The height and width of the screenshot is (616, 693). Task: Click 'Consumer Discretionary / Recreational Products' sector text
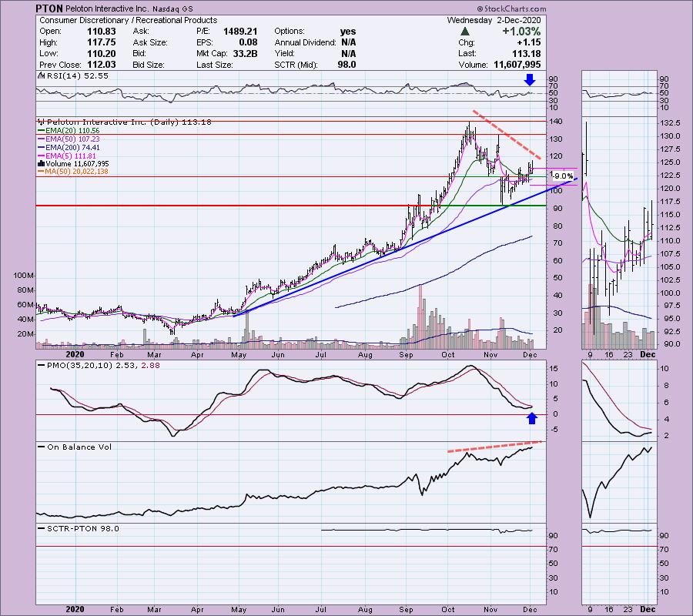[x=128, y=20]
